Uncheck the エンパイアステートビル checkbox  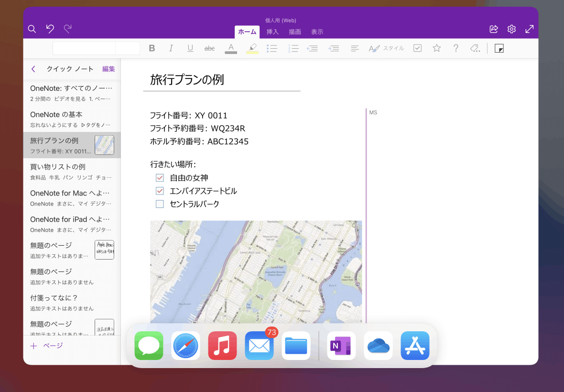(x=160, y=191)
